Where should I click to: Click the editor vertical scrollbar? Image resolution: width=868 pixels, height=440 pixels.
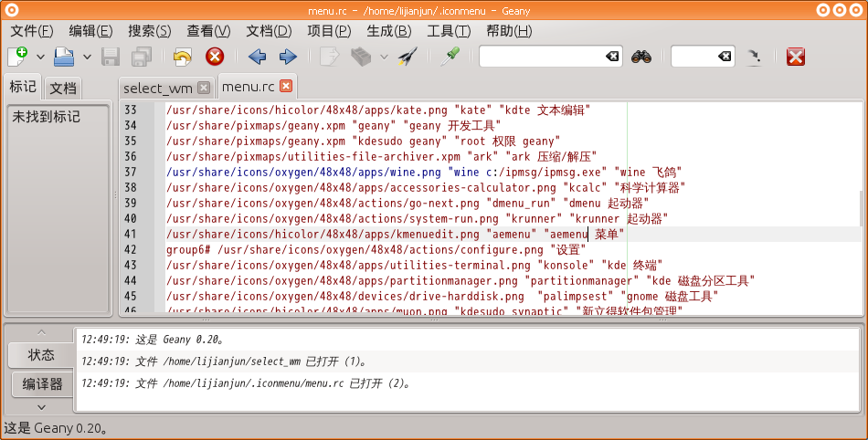pos(861,208)
